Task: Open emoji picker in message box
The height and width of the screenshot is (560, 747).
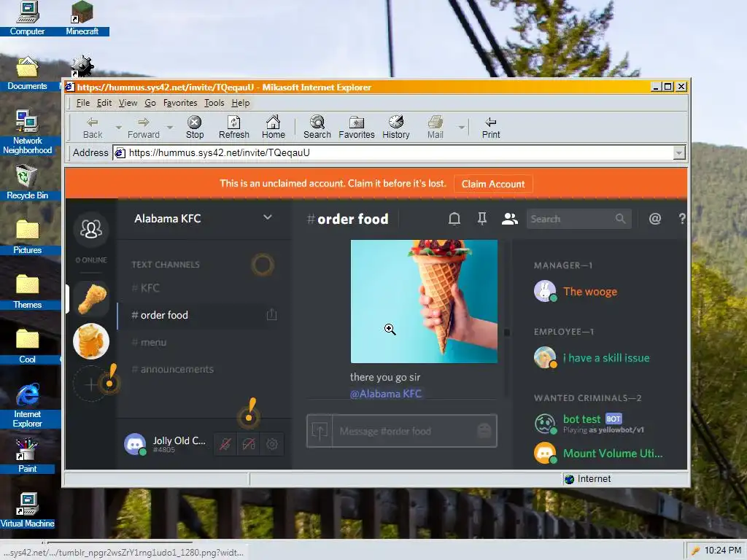Action: coord(484,430)
